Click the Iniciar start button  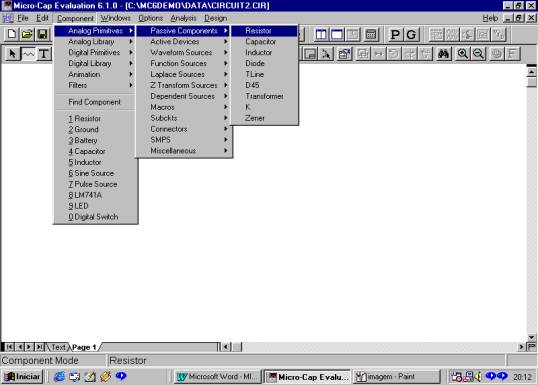tap(23, 376)
